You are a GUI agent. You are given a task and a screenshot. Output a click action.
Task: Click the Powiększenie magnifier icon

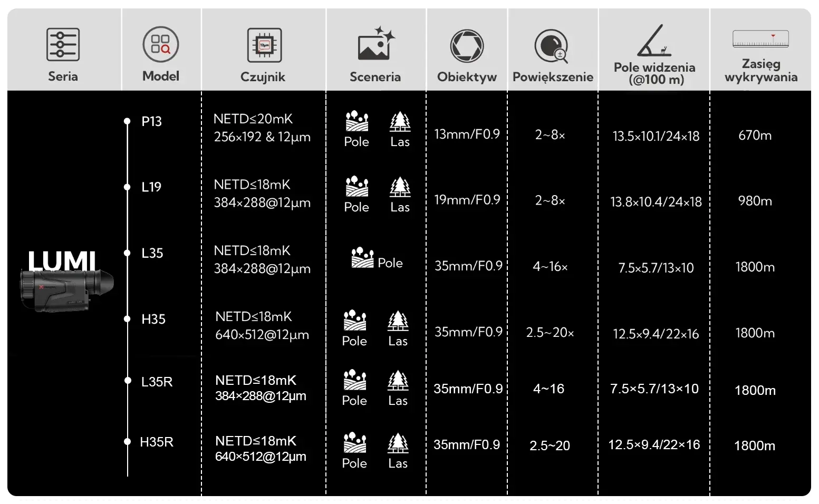(552, 46)
